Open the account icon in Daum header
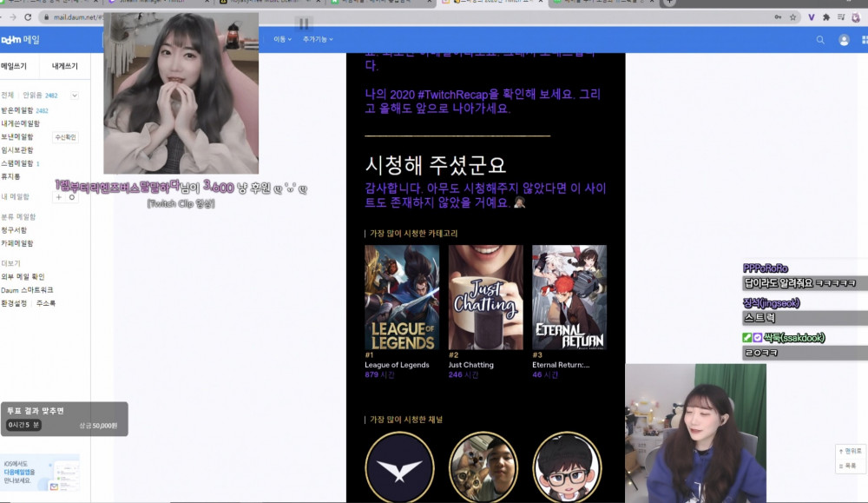This screenshot has width=868, height=503. click(844, 40)
